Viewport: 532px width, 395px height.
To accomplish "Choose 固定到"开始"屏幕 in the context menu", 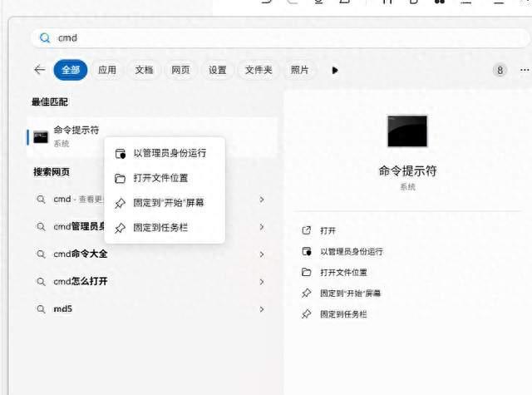I will point(165,203).
